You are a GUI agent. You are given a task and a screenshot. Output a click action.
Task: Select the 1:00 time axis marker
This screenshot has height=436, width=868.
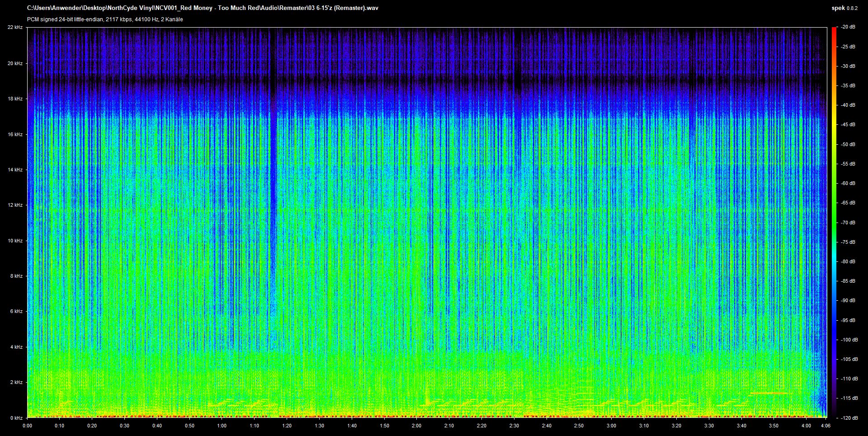pyautogui.click(x=222, y=426)
